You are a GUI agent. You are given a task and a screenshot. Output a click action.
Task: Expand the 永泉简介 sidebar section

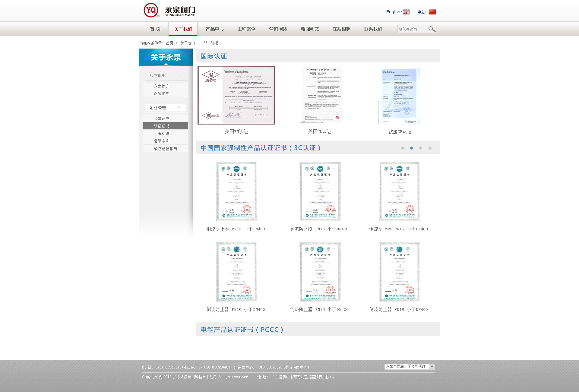(x=165, y=75)
